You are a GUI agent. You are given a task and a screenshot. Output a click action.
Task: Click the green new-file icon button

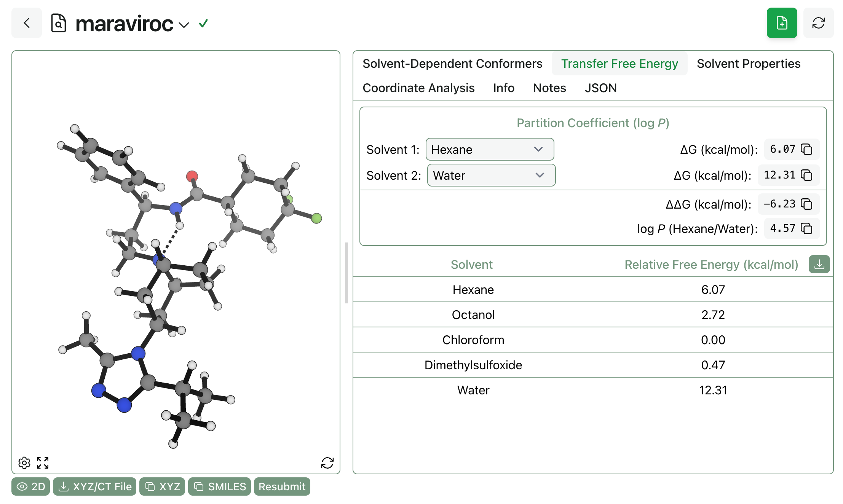coord(782,23)
